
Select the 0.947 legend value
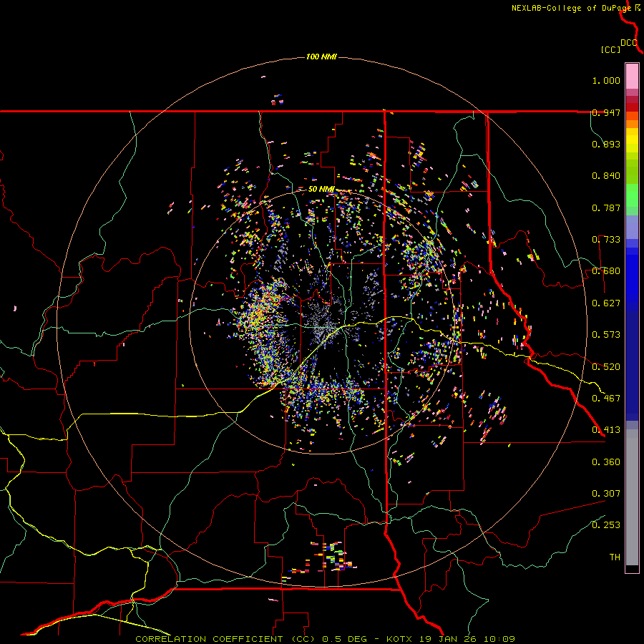coord(606,112)
